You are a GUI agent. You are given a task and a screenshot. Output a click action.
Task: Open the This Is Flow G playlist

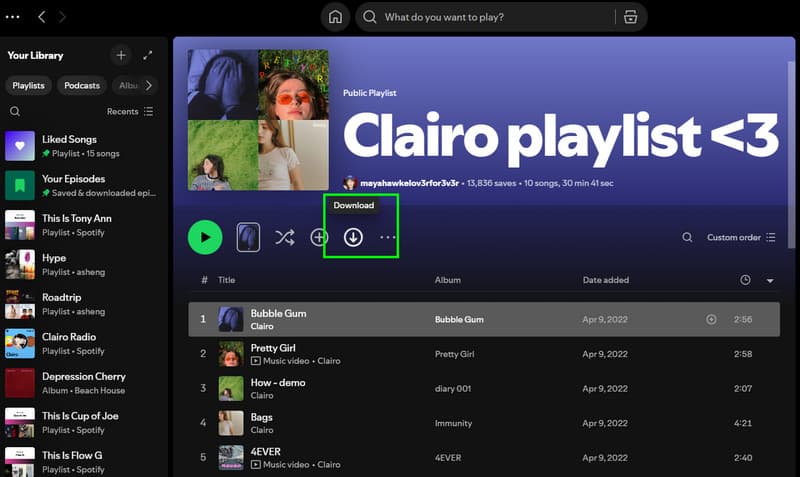point(84,461)
